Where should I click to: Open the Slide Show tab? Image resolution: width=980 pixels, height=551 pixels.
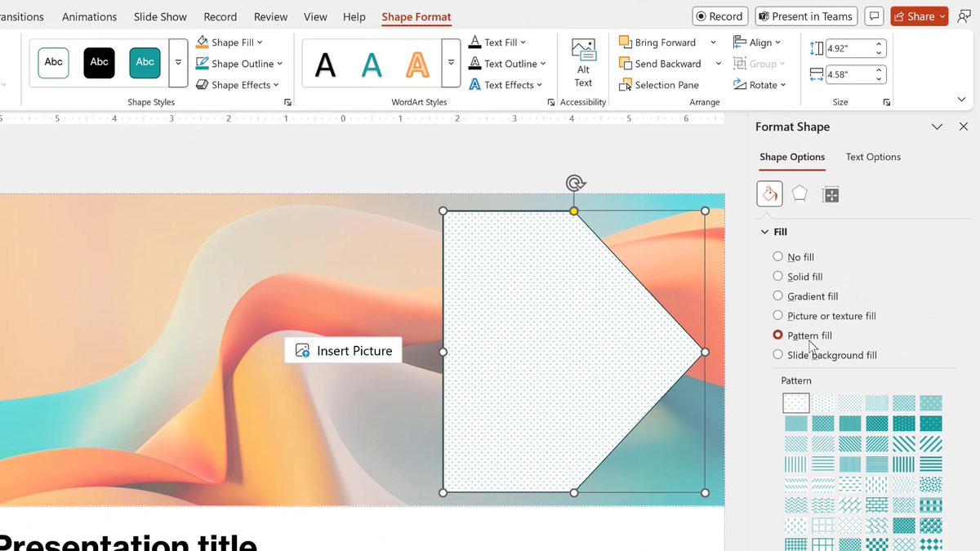tap(160, 16)
